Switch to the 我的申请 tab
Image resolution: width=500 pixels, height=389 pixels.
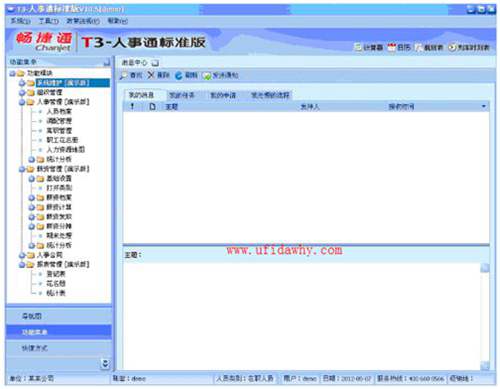tap(223, 95)
